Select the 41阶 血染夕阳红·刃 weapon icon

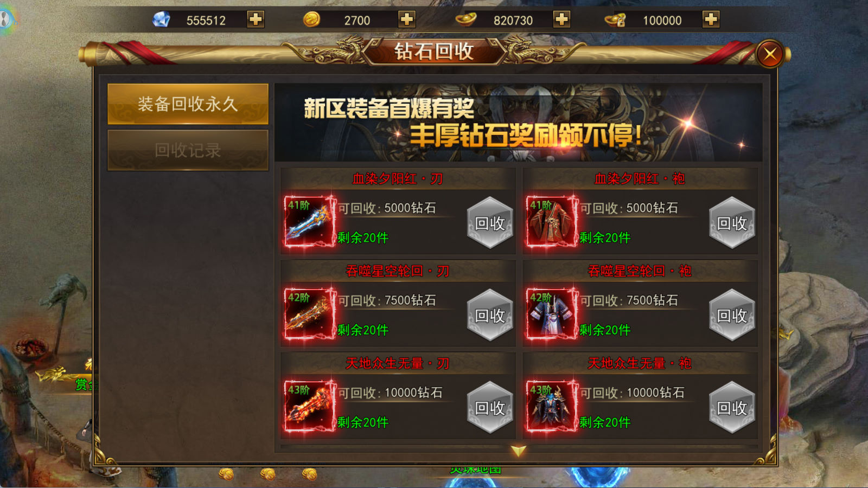[x=309, y=221]
